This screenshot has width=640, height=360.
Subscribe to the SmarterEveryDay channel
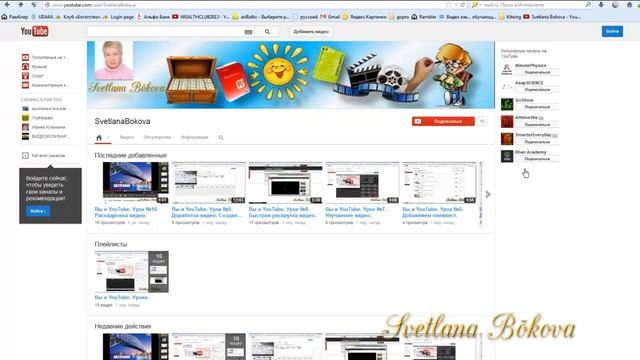click(x=537, y=142)
